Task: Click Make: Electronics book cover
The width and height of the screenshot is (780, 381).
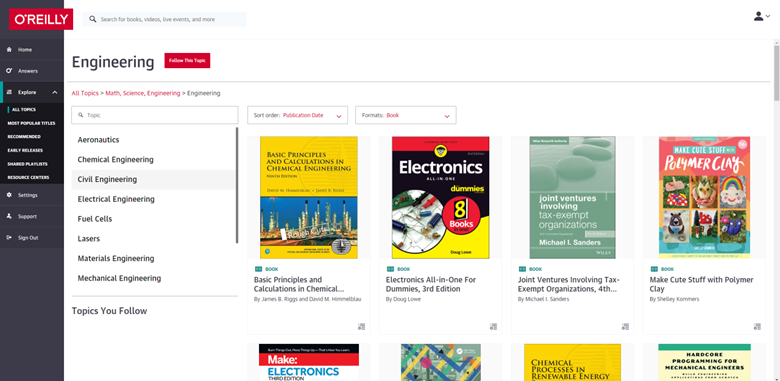Action: point(309,363)
